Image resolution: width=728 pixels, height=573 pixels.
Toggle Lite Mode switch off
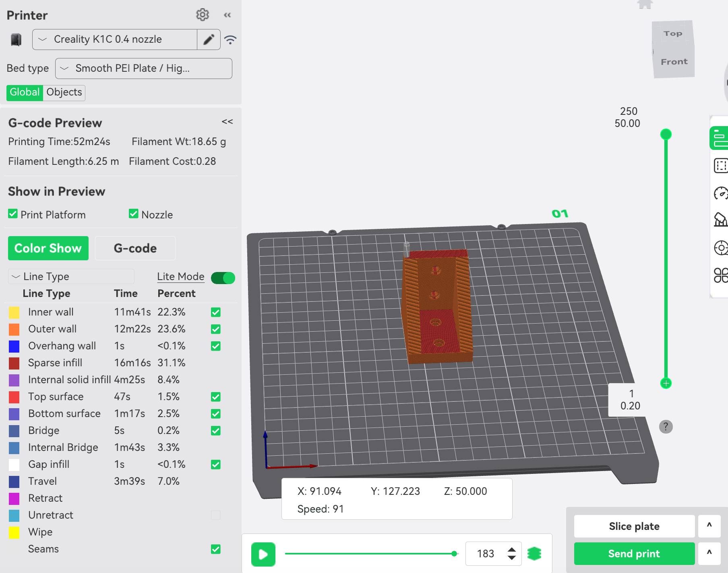point(223,278)
